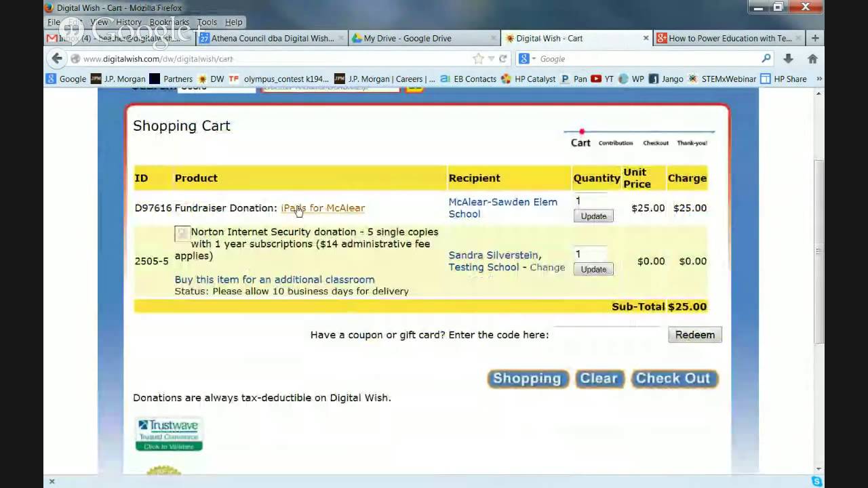The height and width of the screenshot is (488, 868).
Task: Click the search magnifier icon
Action: [766, 59]
